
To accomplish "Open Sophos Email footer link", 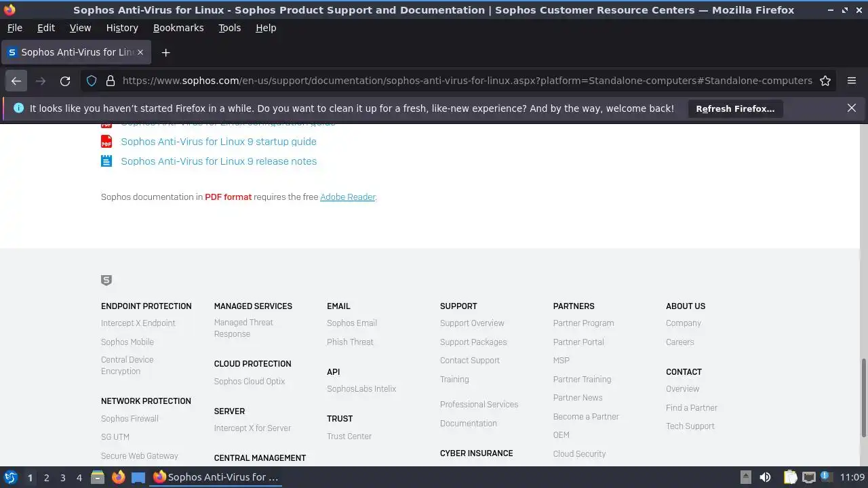I will point(352,323).
